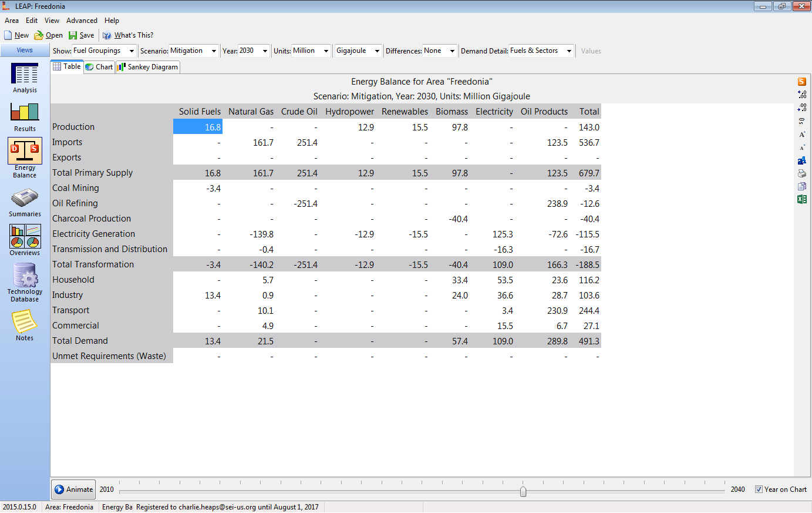Open the Year 2030 dropdown
Image resolution: width=812 pixels, height=513 pixels.
tap(265, 51)
